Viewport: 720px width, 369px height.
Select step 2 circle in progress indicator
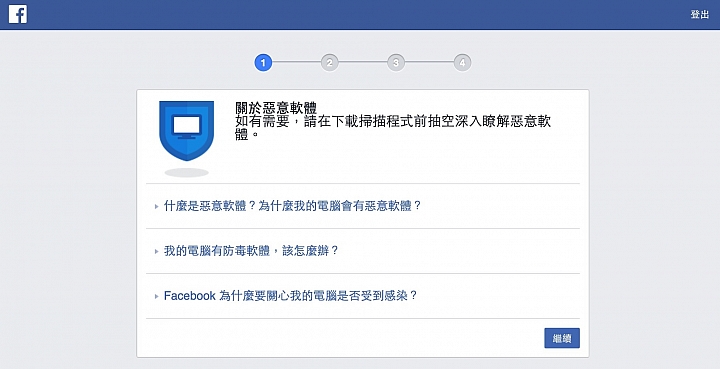pos(329,62)
